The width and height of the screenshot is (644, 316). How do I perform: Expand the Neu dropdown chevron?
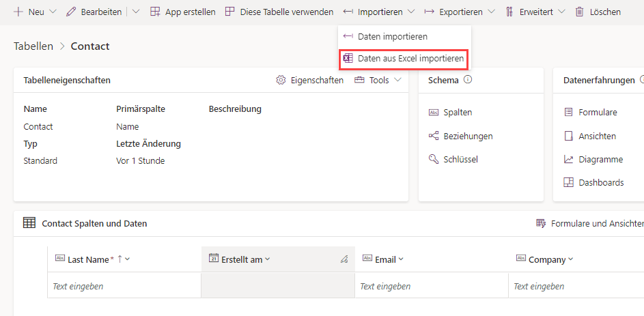coord(53,12)
